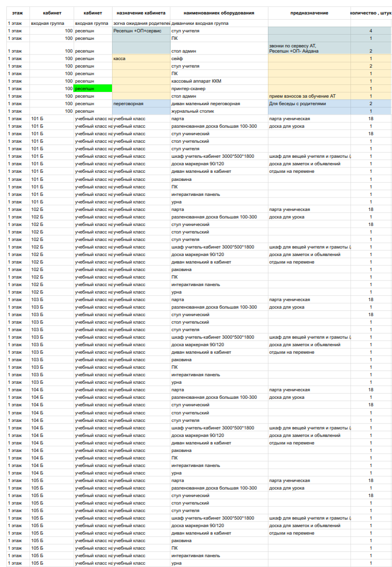Click 'отдыхм на перемене' for room 103 Б
The width and height of the screenshot is (392, 567).
click(x=309, y=352)
